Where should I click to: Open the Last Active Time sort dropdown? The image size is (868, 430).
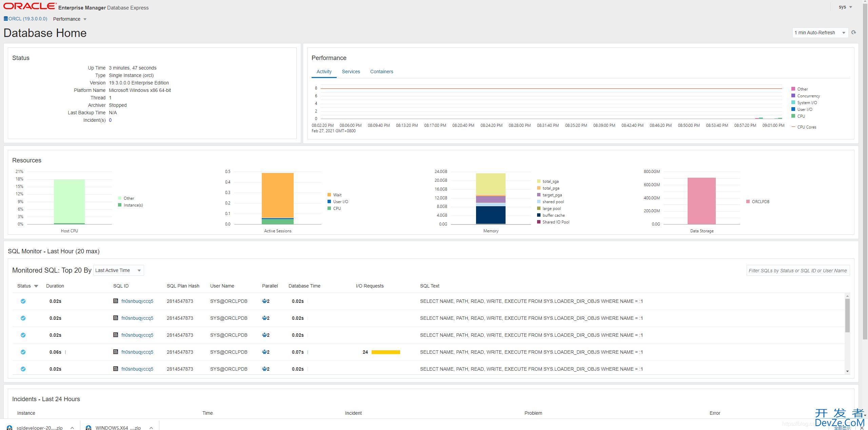[118, 270]
